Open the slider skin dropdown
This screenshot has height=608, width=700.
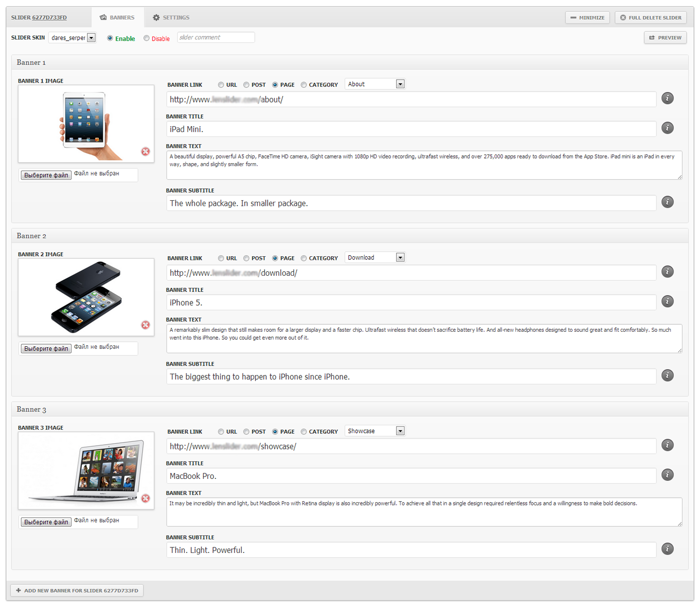tap(72, 38)
